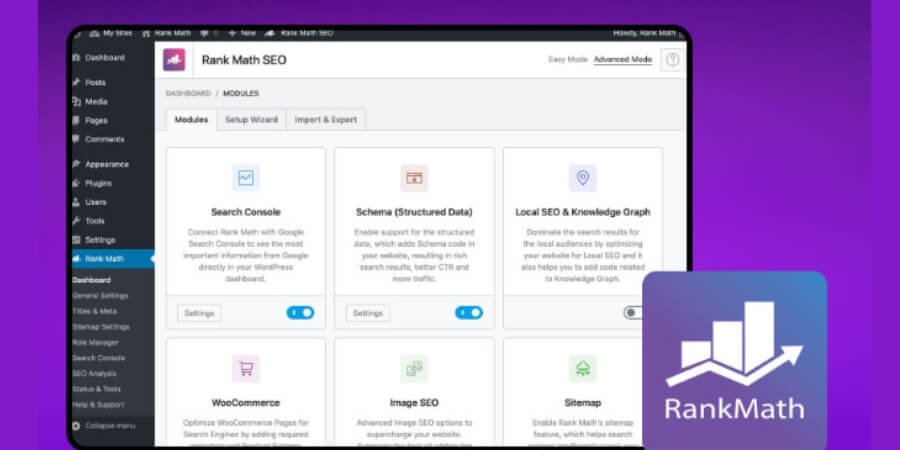Click the Local SEO map pin icon

pos(582,178)
